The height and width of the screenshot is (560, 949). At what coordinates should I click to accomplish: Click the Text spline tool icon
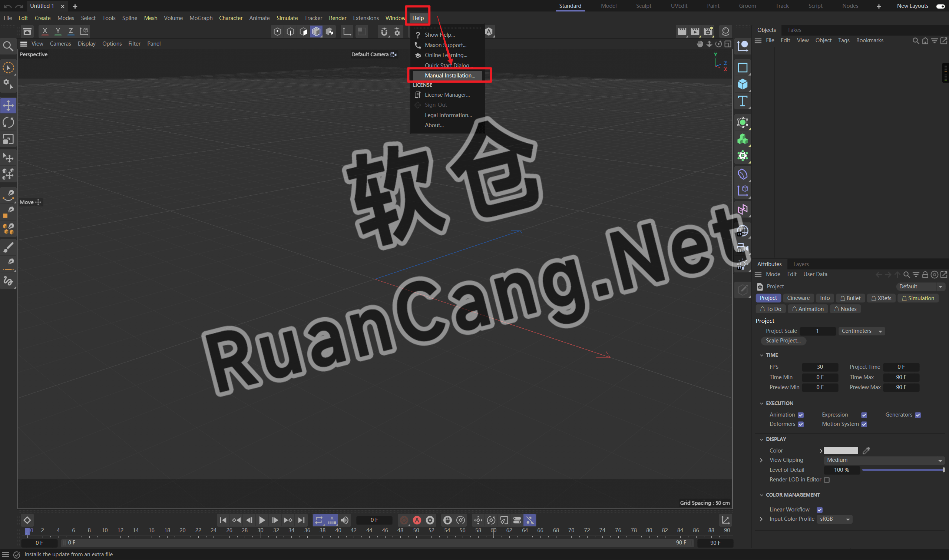point(742,101)
